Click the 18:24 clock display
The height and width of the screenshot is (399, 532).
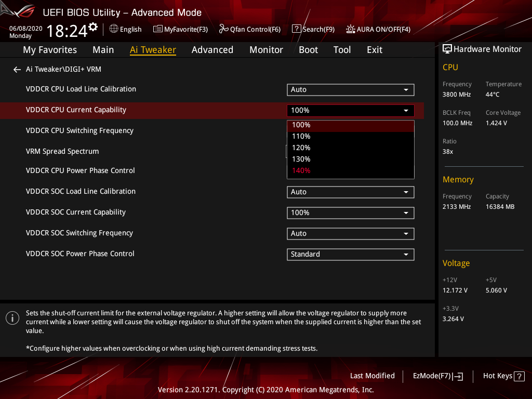[67, 31]
